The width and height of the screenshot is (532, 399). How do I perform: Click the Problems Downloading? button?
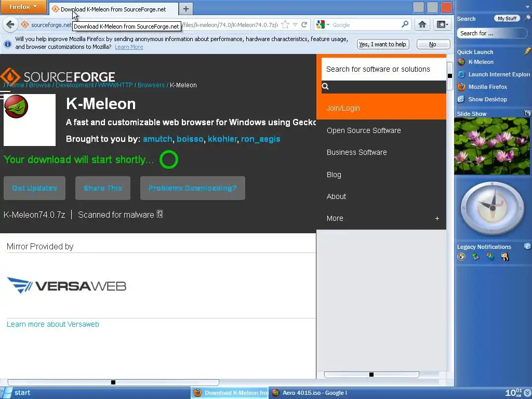pos(192,188)
